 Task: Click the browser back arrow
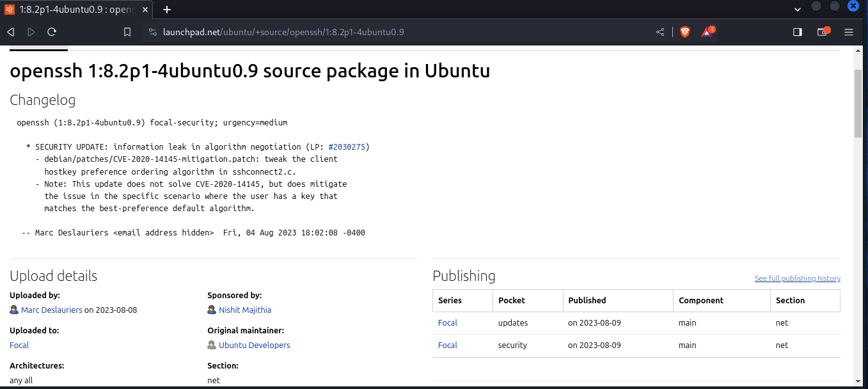[10, 32]
